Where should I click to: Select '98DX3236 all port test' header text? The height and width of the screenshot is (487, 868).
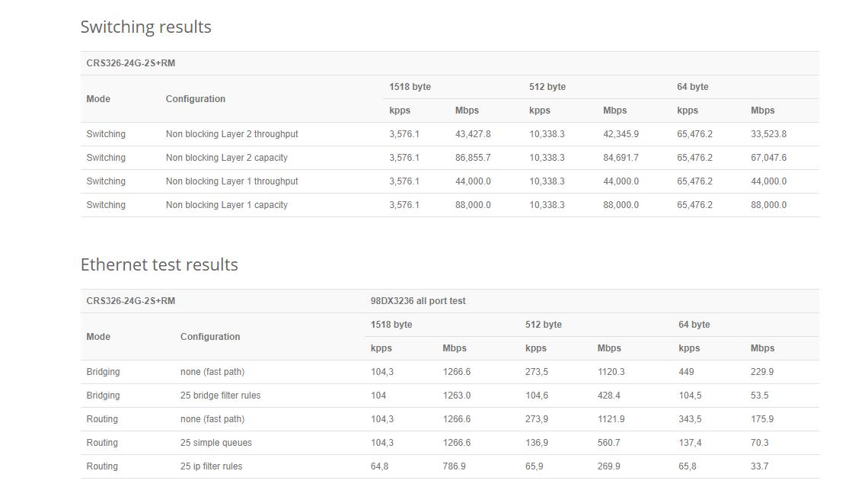tap(418, 301)
